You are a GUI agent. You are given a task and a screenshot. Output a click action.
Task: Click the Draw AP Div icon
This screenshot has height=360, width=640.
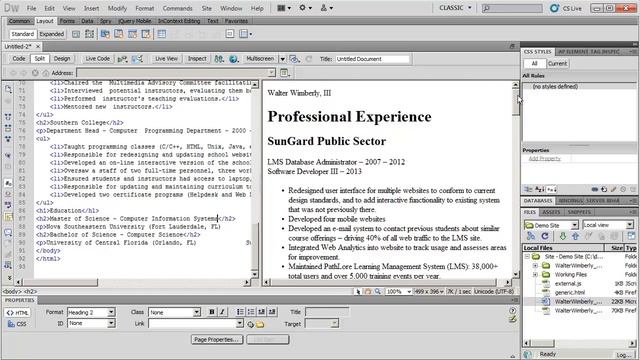point(89,34)
